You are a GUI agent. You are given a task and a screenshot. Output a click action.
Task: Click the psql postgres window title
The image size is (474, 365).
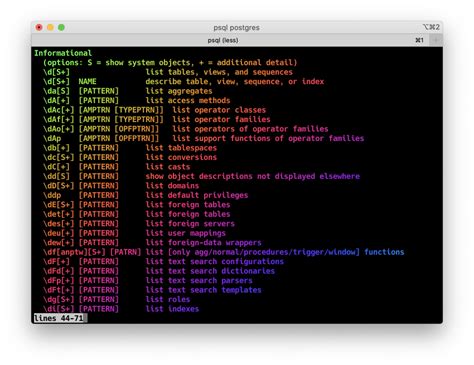coord(236,28)
